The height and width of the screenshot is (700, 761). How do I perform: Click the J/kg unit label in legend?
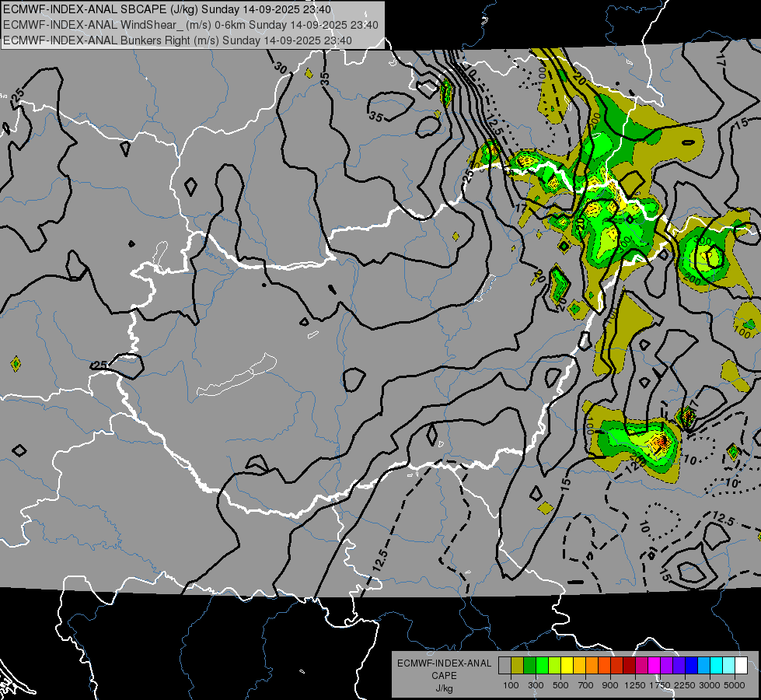pyautogui.click(x=444, y=688)
